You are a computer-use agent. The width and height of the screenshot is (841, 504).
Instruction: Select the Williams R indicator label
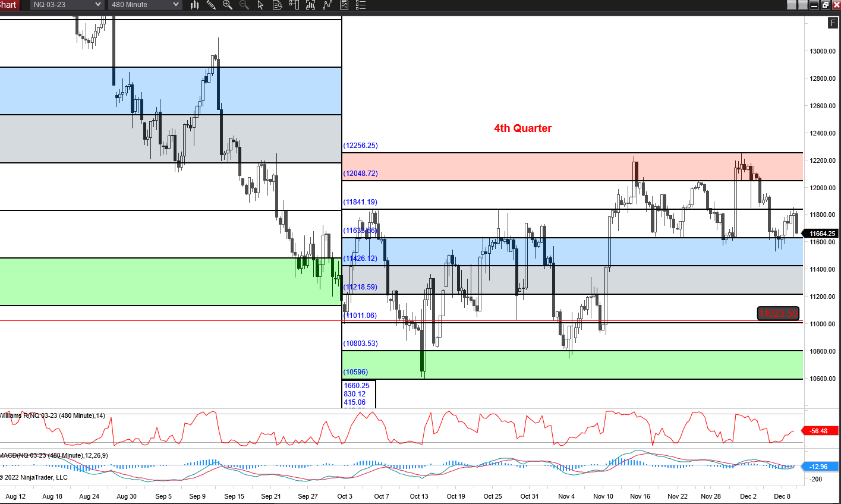point(52,415)
